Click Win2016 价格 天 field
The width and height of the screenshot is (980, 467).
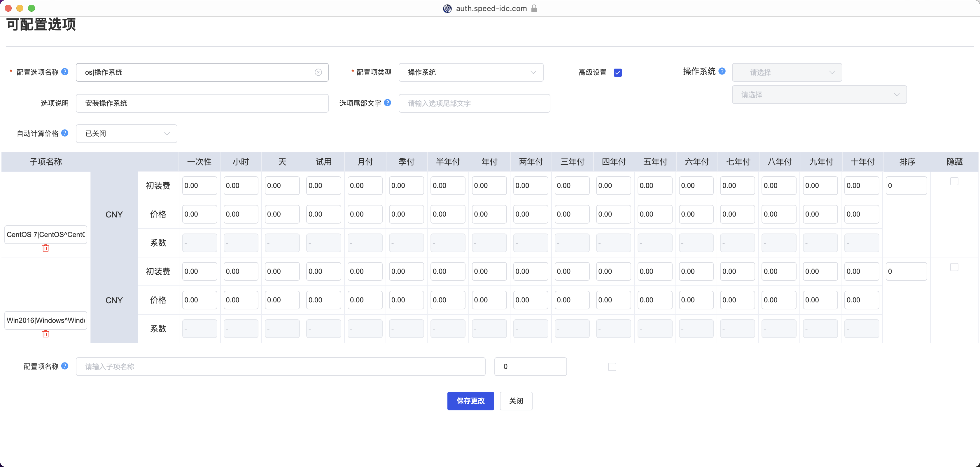[282, 300]
